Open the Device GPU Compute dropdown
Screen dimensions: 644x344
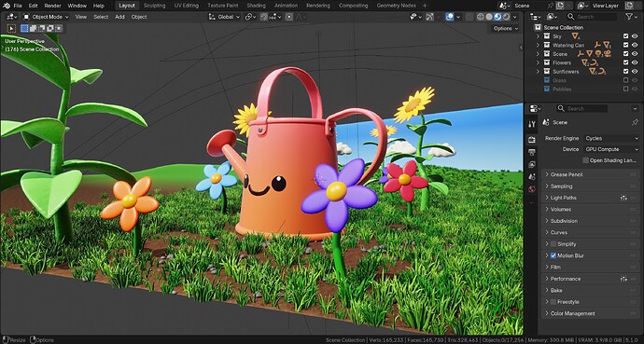click(x=612, y=149)
